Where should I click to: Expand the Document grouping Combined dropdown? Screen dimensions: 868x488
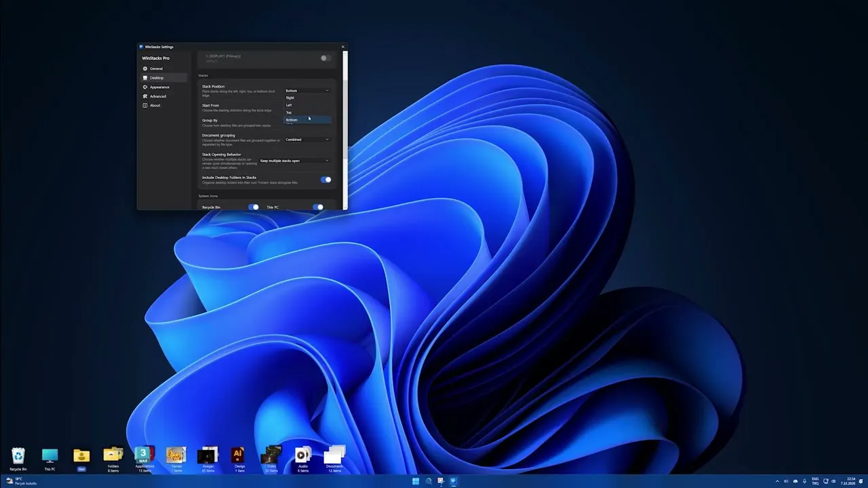click(307, 140)
